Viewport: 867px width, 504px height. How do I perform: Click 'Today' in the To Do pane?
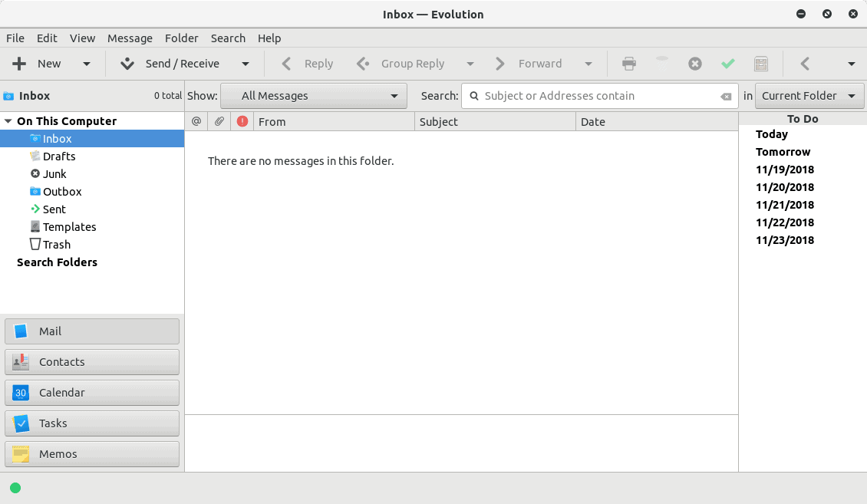click(772, 134)
